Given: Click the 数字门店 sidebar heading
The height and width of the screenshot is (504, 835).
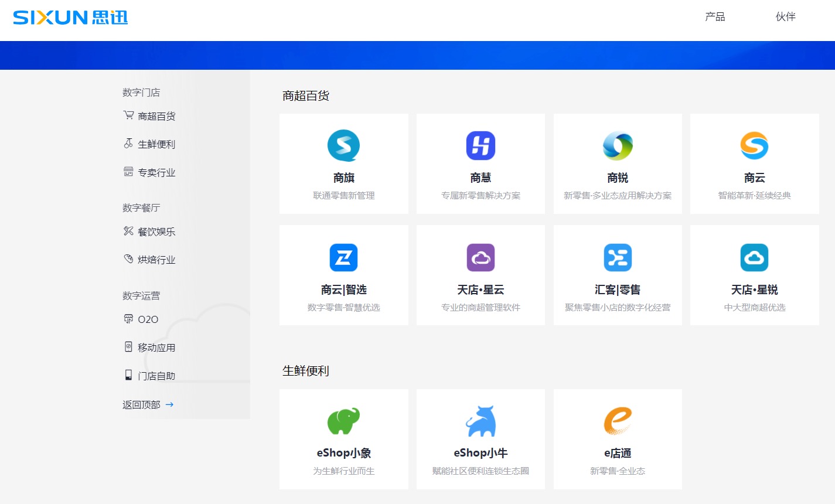Looking at the screenshot, I should 141,93.
